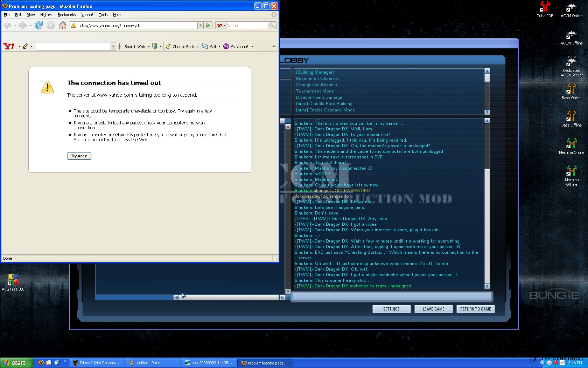Open the URL bar history dropdown

201,25
